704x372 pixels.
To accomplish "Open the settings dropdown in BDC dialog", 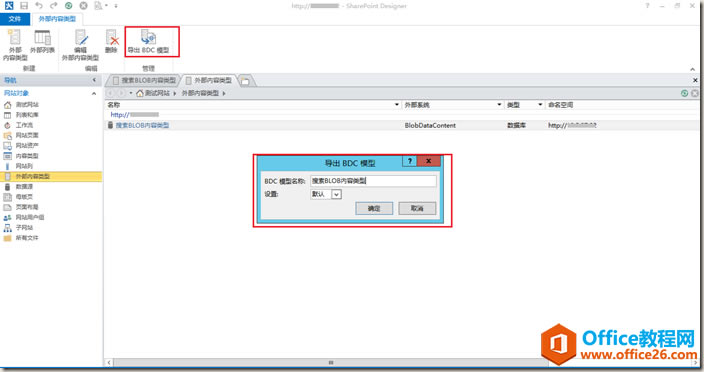I will pyautogui.click(x=336, y=194).
